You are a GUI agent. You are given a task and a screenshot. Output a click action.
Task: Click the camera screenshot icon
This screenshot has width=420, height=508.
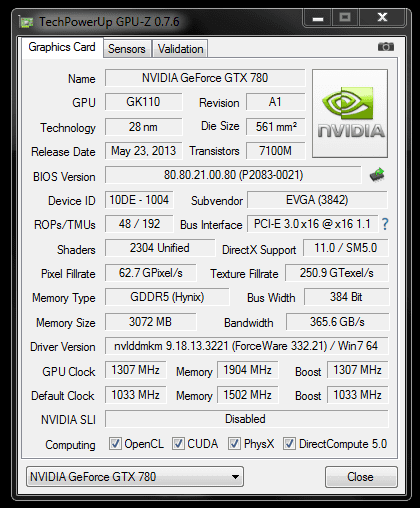386,47
